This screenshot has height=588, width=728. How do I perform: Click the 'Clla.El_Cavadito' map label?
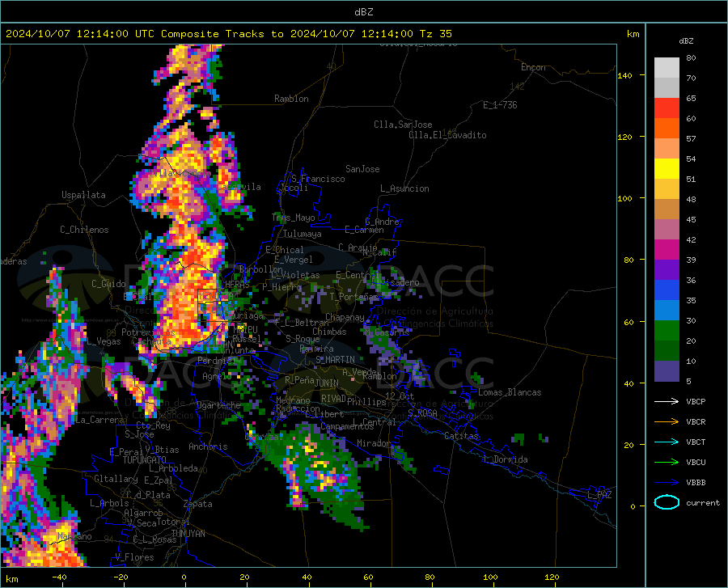pos(447,135)
